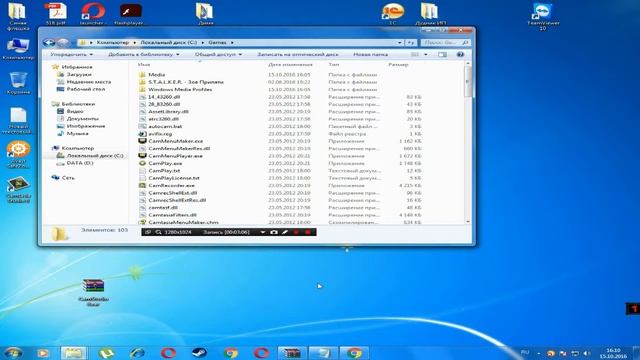Click the Новая папка button
The width and height of the screenshot is (640, 360).
371,54
